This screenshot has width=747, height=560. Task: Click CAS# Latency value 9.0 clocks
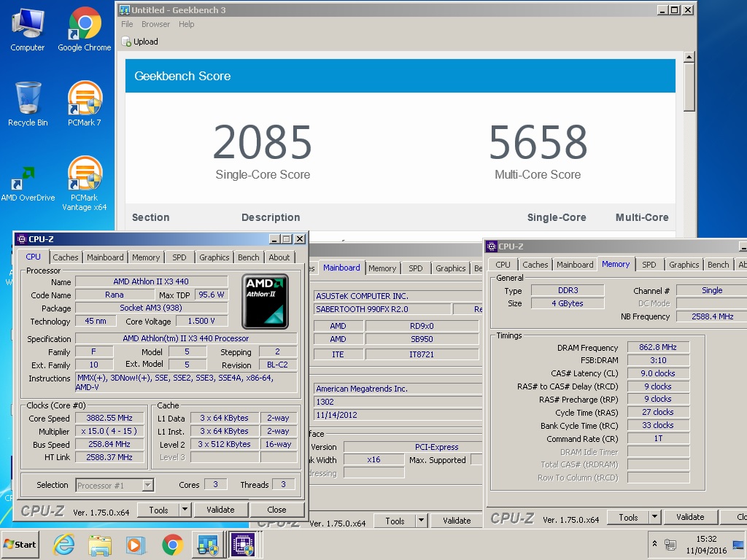[x=658, y=373]
